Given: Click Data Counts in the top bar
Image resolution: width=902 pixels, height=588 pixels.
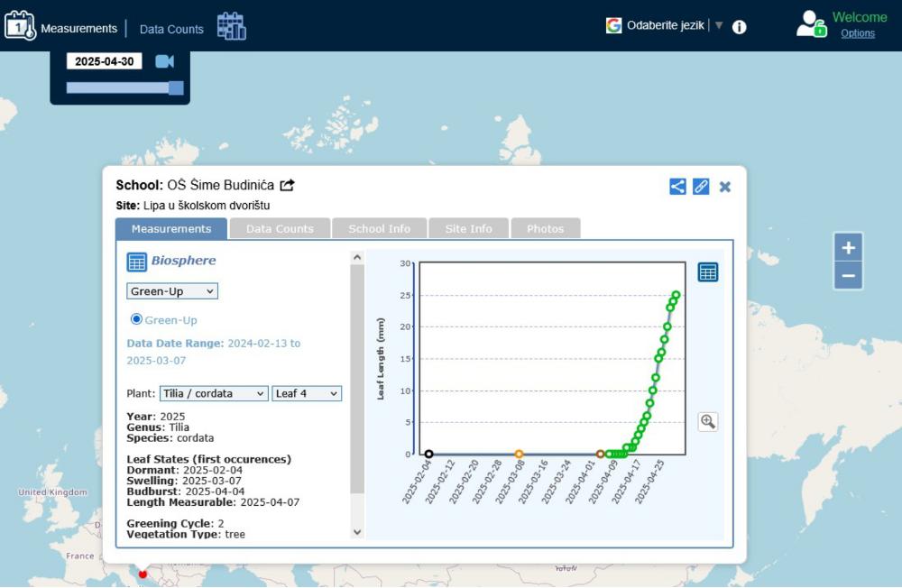Looking at the screenshot, I should (x=171, y=29).
